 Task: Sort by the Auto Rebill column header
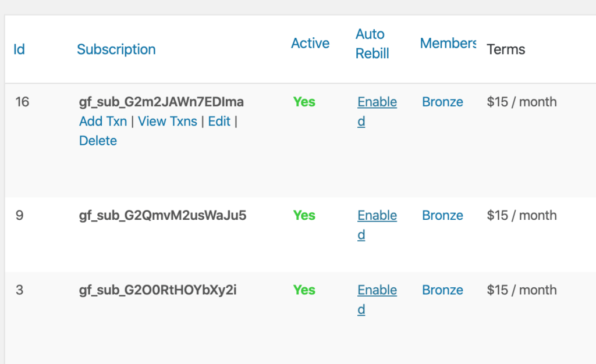point(372,44)
